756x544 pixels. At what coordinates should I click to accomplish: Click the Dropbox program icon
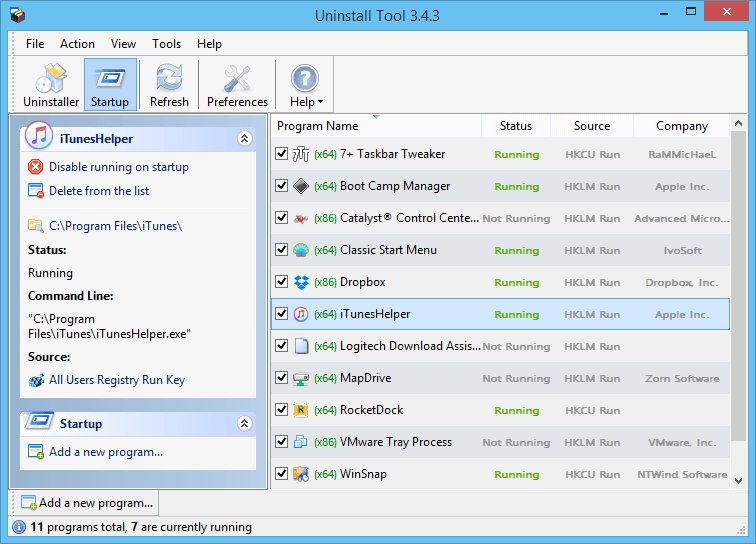tap(301, 282)
